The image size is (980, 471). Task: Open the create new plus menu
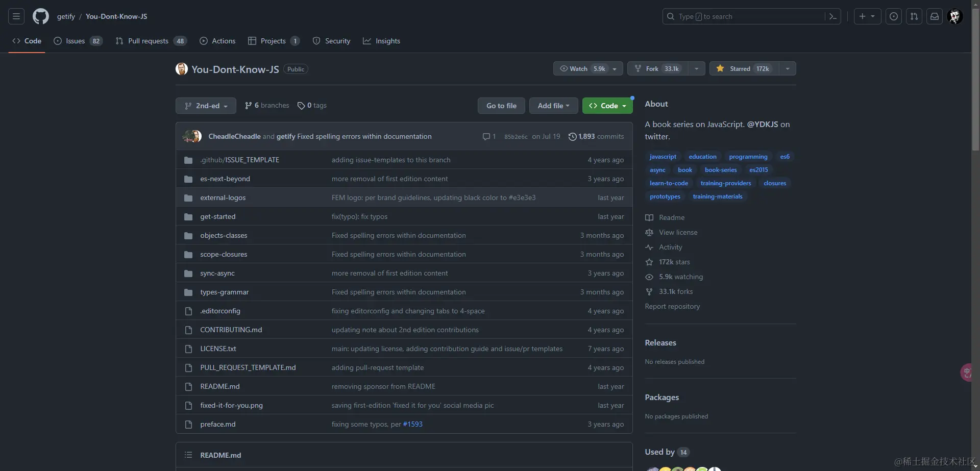(x=867, y=16)
